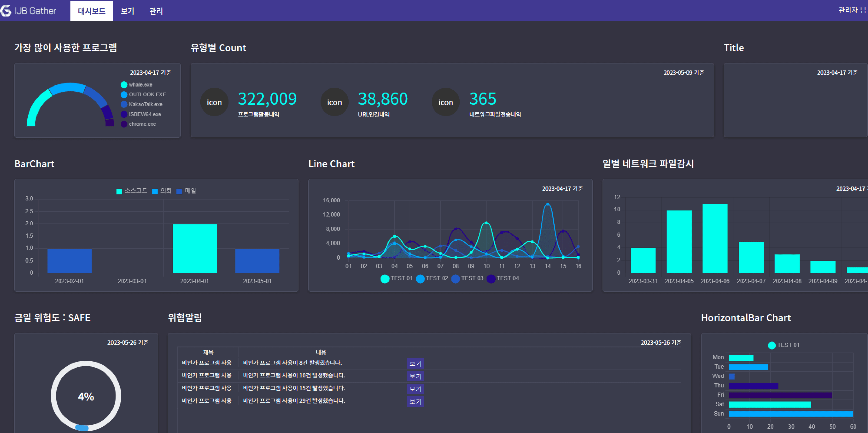Click the 제목 column header
This screenshot has width=868, height=433.
tap(208, 352)
